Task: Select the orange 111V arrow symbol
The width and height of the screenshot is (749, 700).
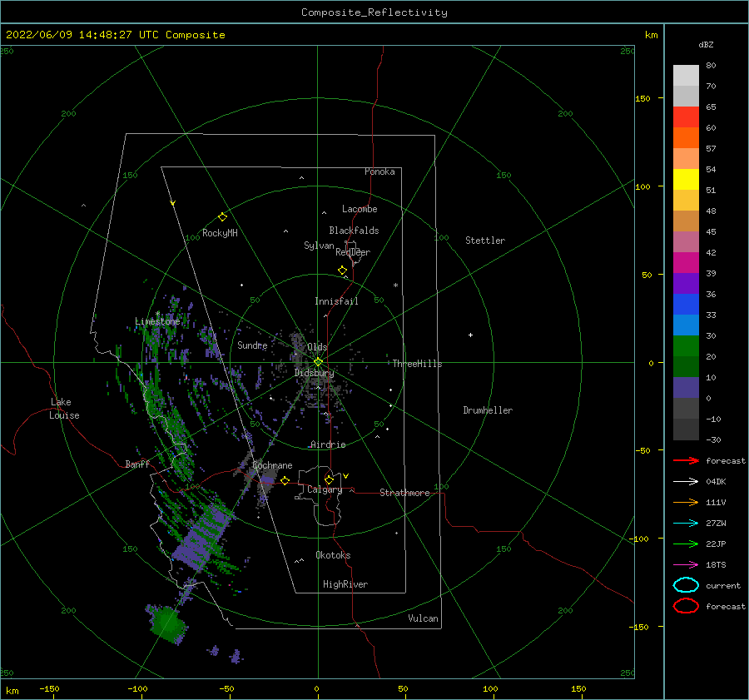Action: 686,502
